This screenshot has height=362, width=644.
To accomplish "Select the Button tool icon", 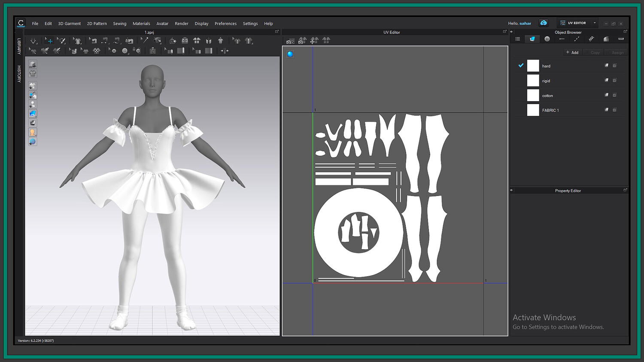I will click(x=125, y=51).
